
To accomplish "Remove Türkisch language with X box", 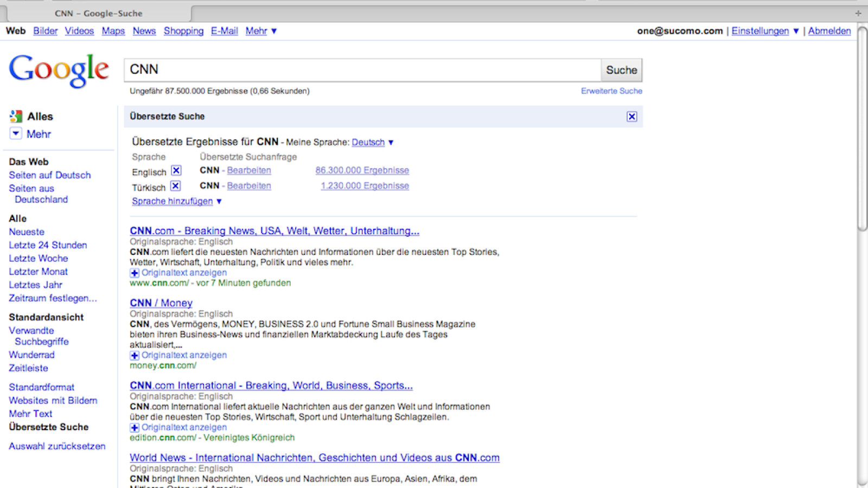I will 175,186.
